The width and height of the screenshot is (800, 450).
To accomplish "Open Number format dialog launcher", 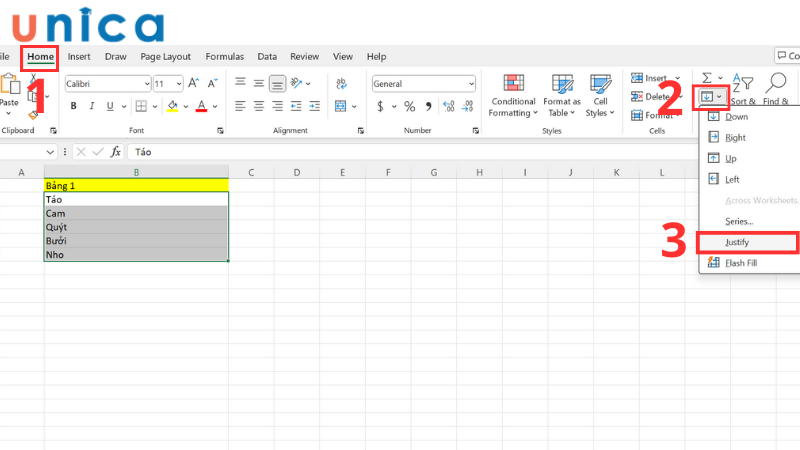I will point(476,131).
